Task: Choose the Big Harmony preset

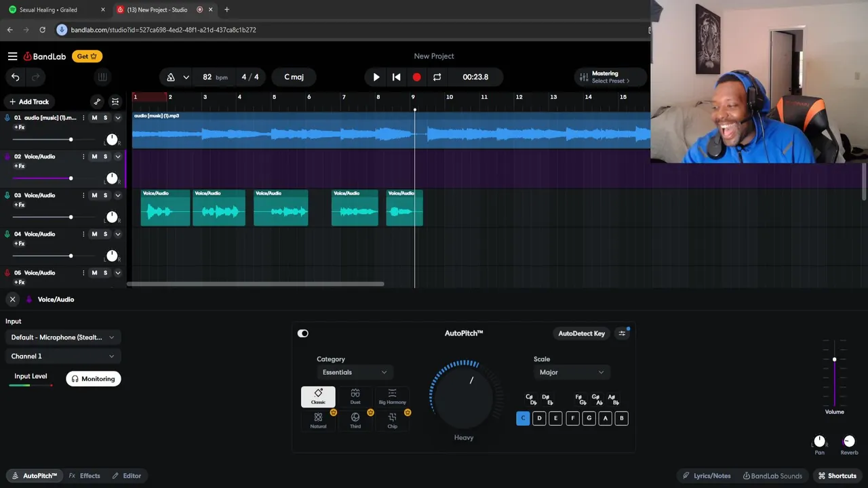Action: click(x=392, y=396)
